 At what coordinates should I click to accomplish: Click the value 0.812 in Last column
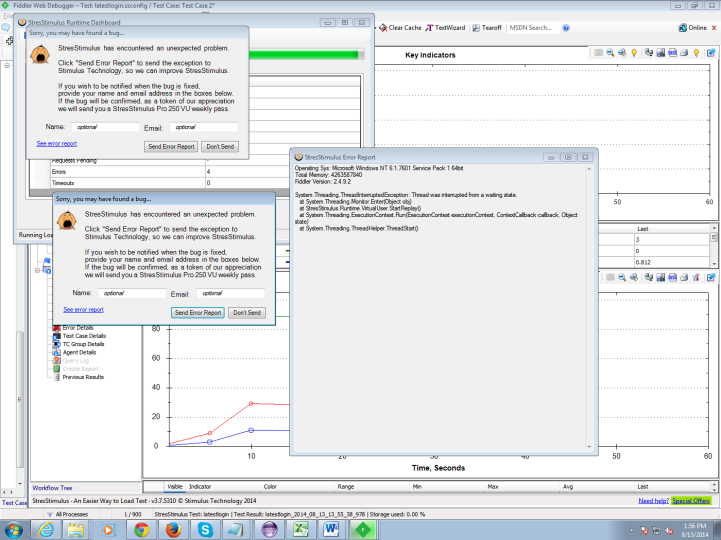(643, 263)
